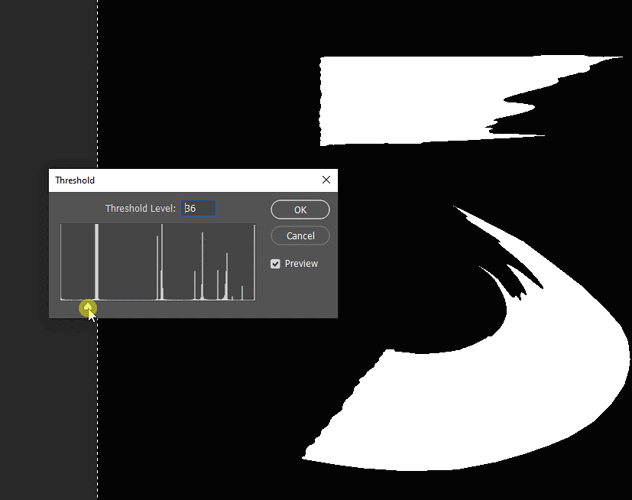Click the "Threshold Level:" label
The image size is (632, 500).
click(x=141, y=208)
